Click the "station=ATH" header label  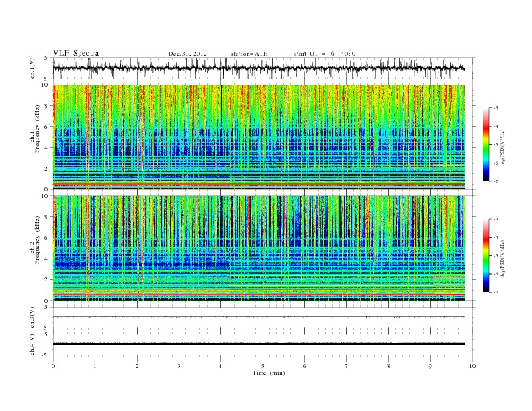click(x=249, y=54)
